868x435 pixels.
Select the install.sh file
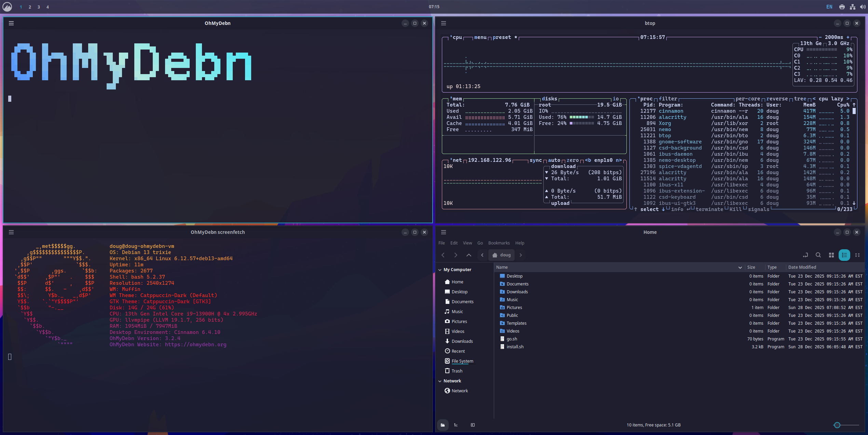(x=515, y=347)
